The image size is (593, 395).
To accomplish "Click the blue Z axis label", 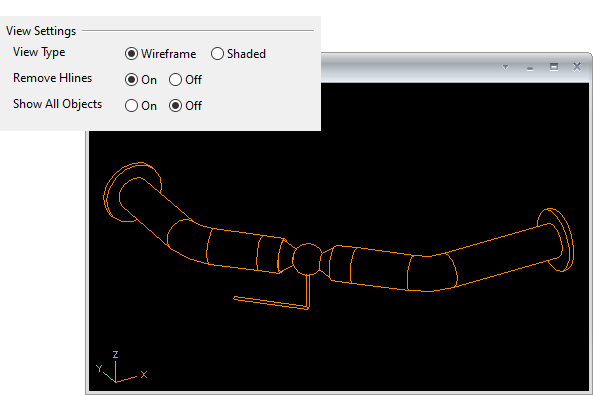I will (x=115, y=355).
